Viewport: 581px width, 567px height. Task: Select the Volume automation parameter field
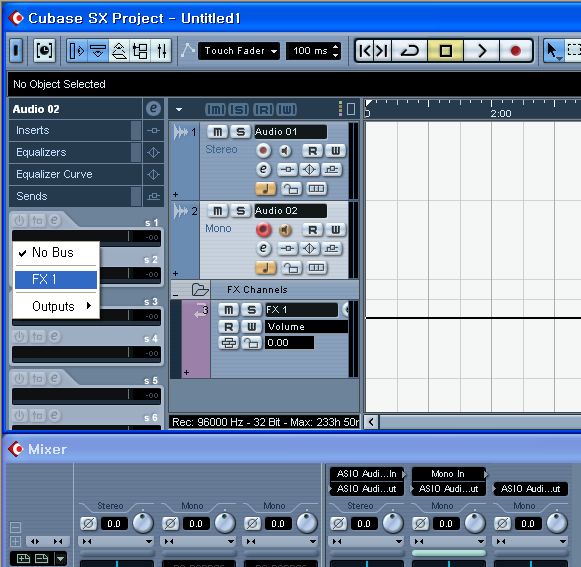coord(306,326)
